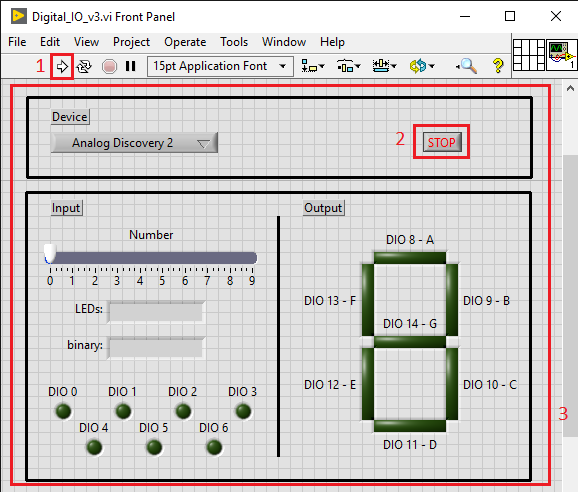Open the Help menu
This screenshot has width=578, height=492.
332,42
